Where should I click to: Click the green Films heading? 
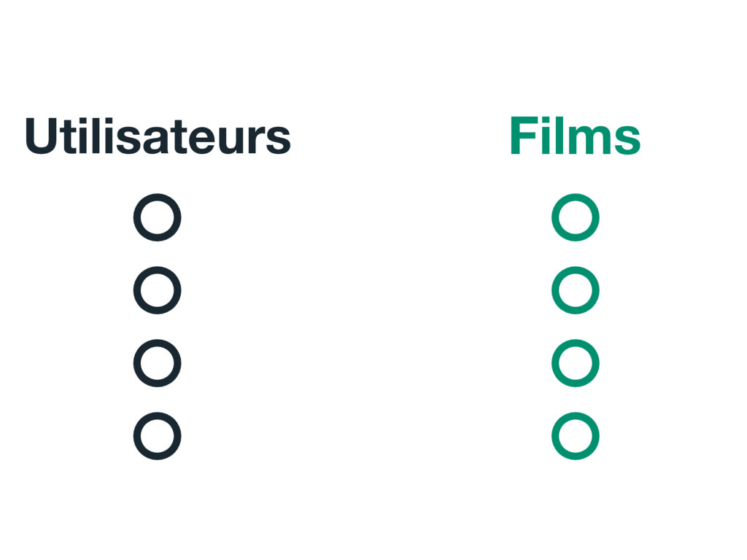tap(575, 135)
